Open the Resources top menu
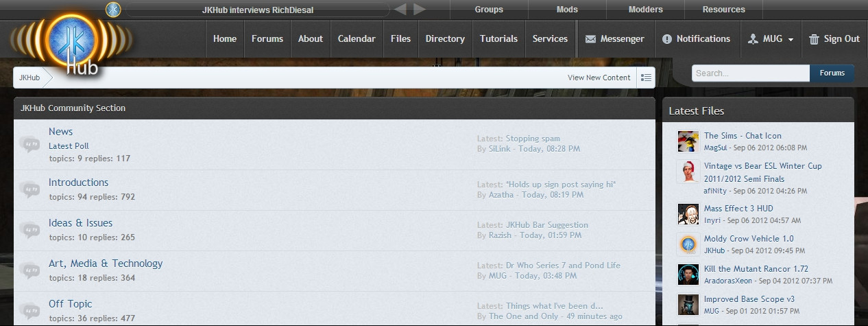This screenshot has height=326, width=868. click(x=724, y=10)
